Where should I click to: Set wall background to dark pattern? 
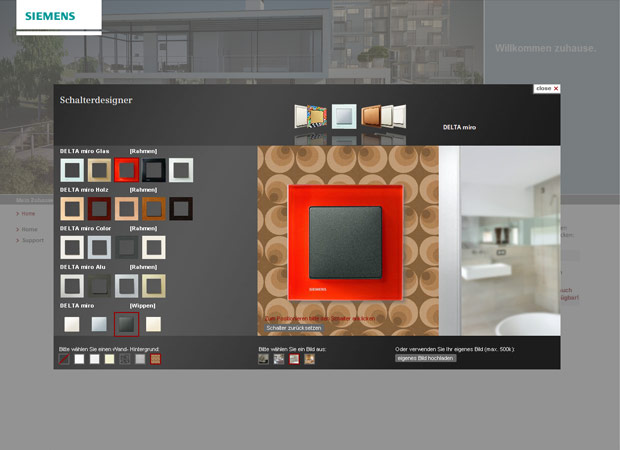125,359
